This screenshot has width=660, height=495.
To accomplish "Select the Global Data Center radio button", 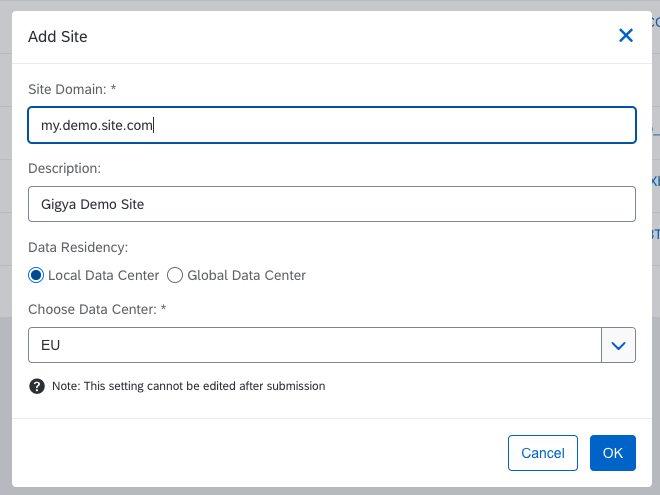I will (175, 275).
